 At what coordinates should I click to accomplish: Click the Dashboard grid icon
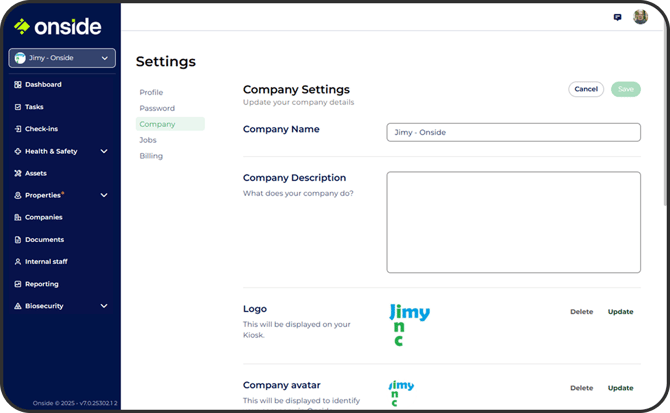click(x=18, y=85)
